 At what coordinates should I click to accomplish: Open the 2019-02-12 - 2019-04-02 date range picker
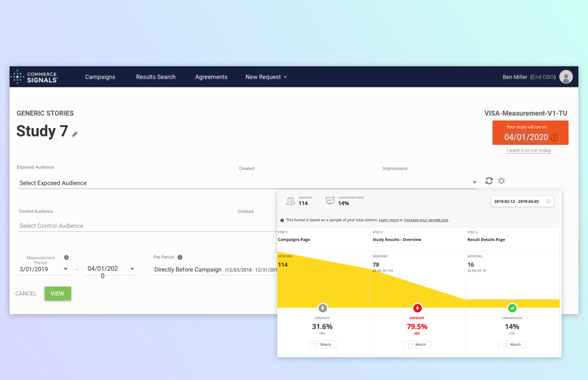[523, 201]
